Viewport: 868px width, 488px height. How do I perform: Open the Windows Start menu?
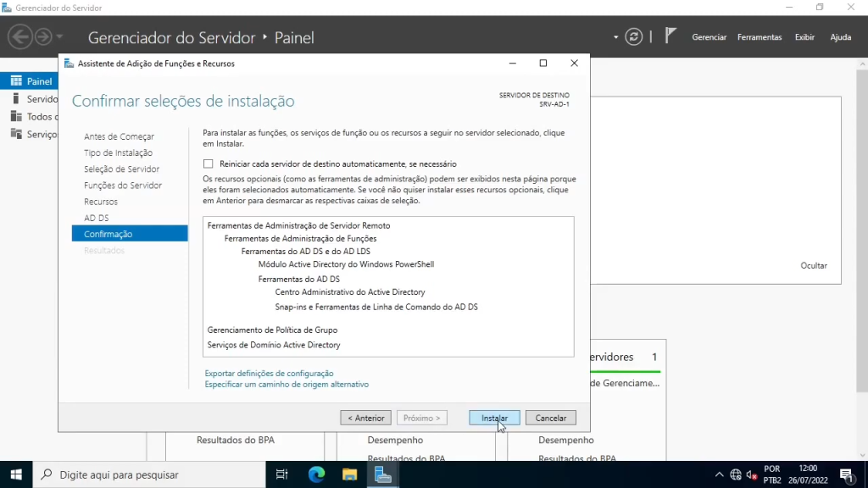click(x=16, y=474)
